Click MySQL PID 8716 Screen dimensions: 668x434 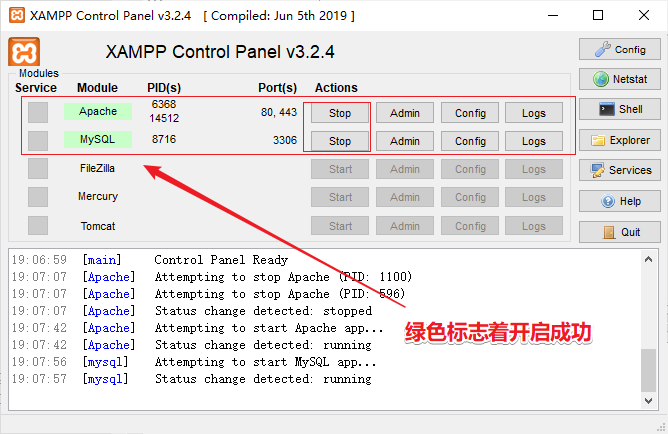pos(164,139)
